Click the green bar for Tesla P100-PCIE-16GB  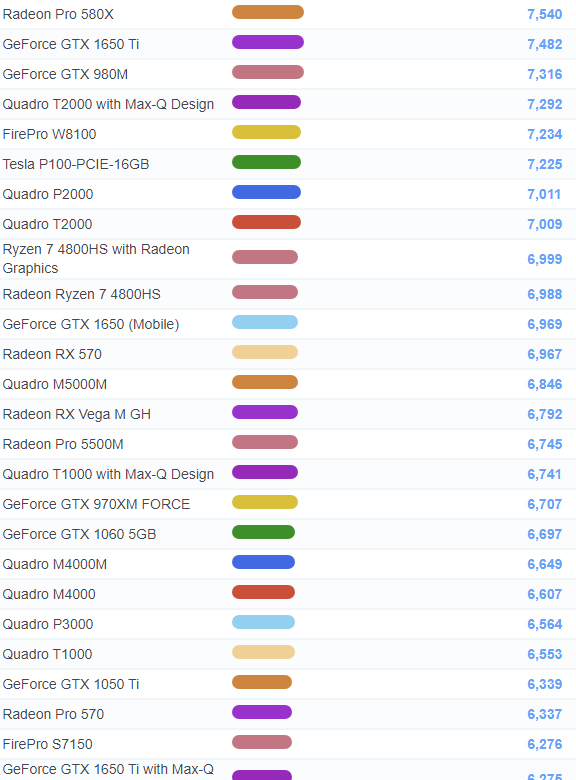click(x=266, y=162)
